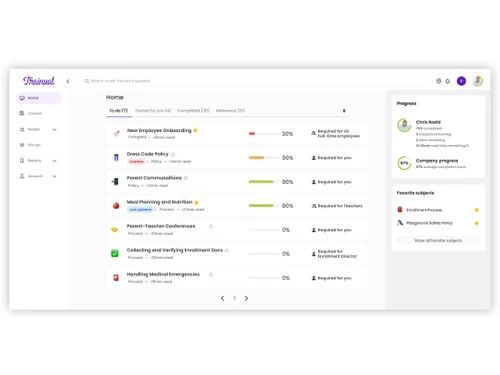Open Meal Planning and Nutrition subject
Viewport: 500px width, 375px height.
pos(159,202)
